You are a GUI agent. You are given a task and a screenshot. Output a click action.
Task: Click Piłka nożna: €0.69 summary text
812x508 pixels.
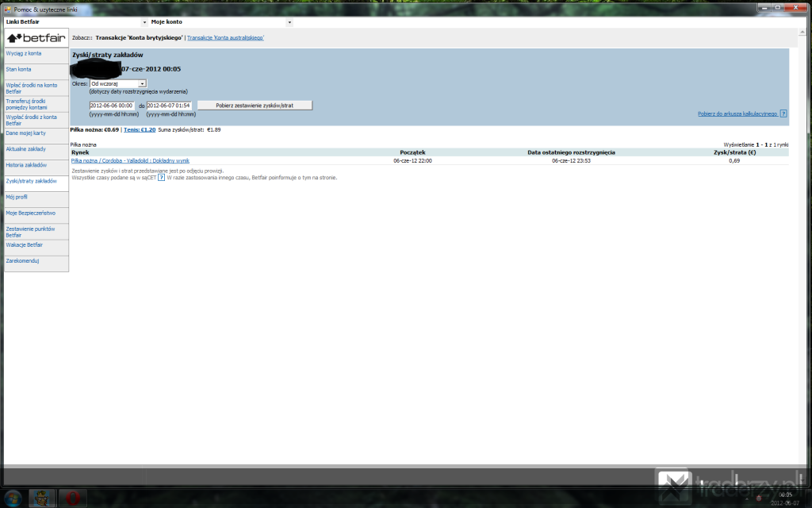pyautogui.click(x=95, y=129)
